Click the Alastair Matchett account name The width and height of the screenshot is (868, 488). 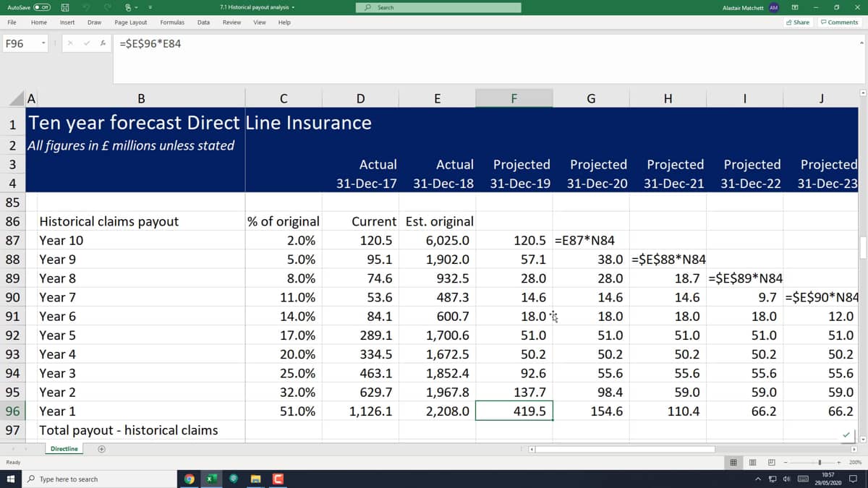click(x=744, y=7)
